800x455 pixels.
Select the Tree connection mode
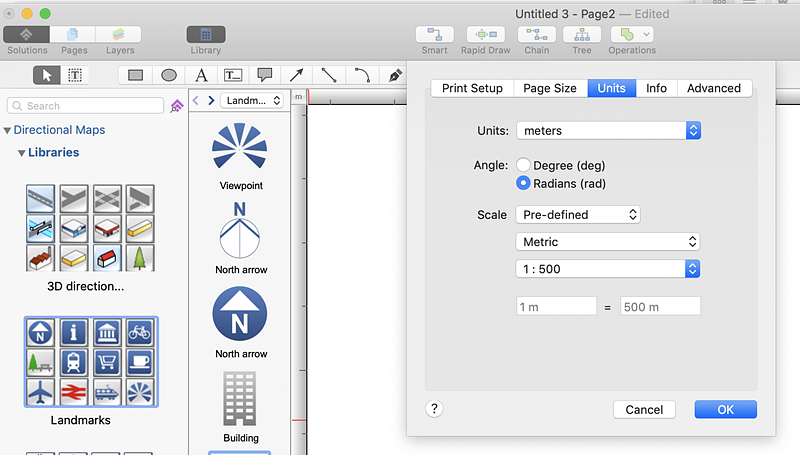(582, 35)
